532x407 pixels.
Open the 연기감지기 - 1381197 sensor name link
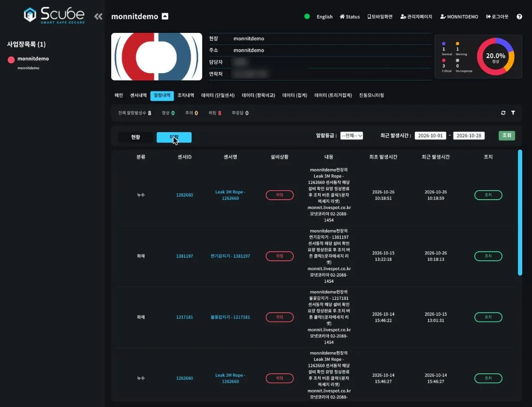(230, 256)
